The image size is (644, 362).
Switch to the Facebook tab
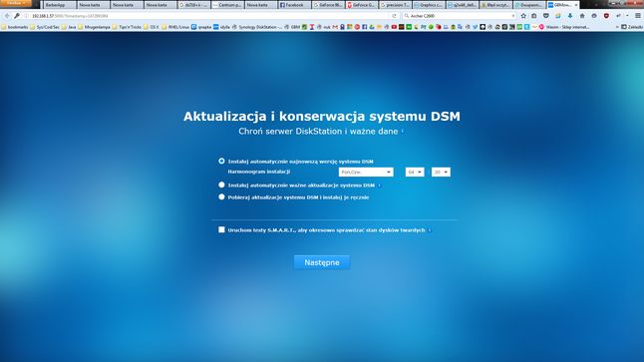tap(294, 5)
